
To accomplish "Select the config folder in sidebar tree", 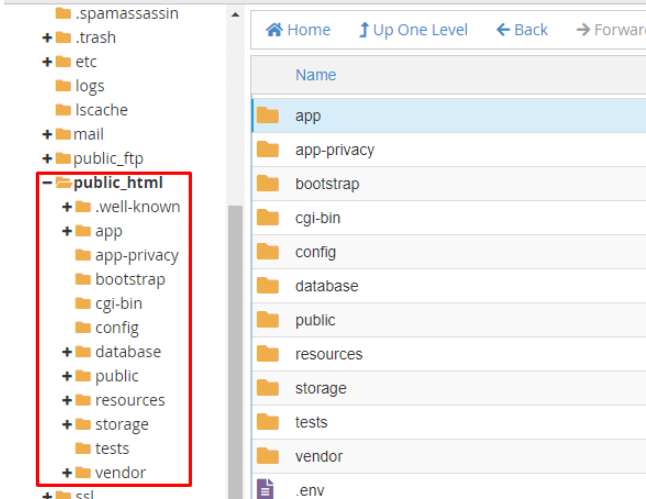I will [x=116, y=327].
